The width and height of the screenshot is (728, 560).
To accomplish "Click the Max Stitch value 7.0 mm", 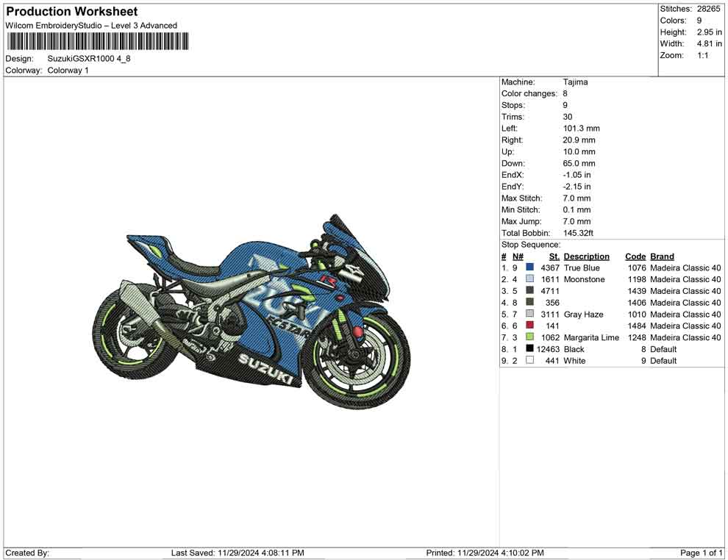I will (577, 198).
